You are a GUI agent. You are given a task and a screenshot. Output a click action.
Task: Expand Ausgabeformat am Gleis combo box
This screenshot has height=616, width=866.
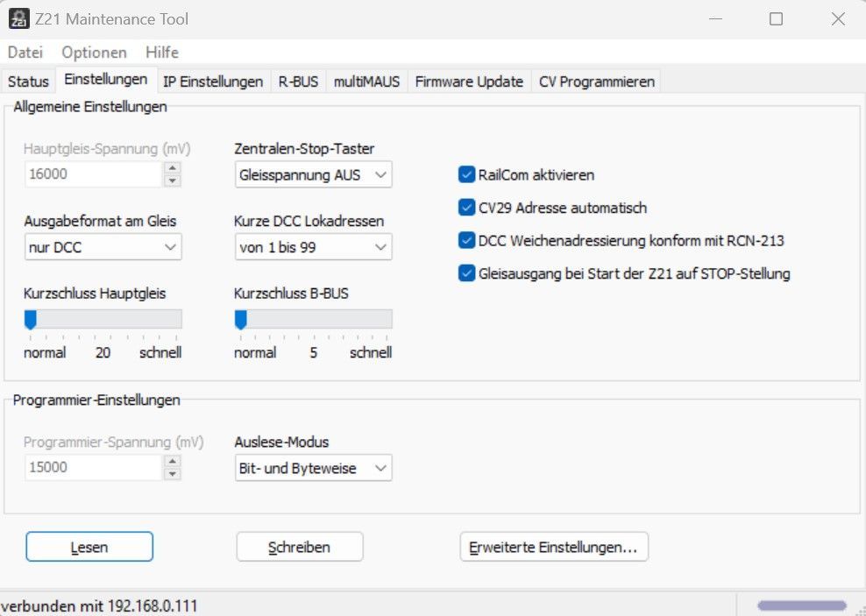coord(103,247)
